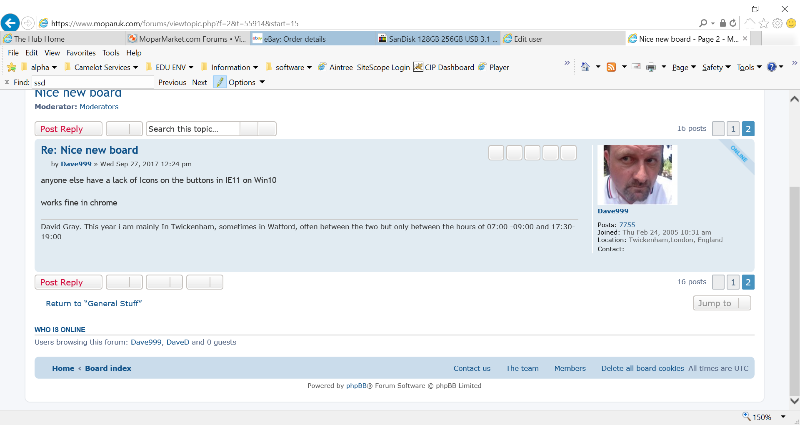Viewport: 800px width, 425px height.
Task: Open the Page dropdown menu
Action: tap(682, 67)
